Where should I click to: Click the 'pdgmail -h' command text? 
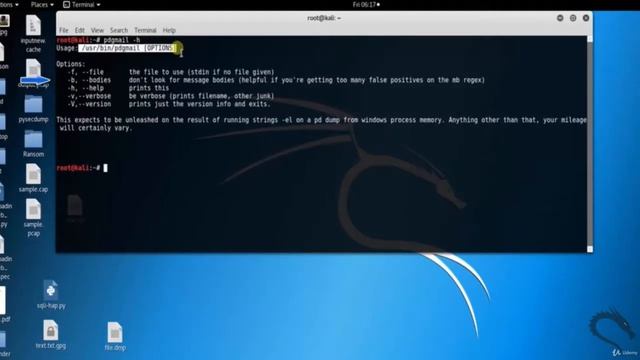(x=122, y=40)
